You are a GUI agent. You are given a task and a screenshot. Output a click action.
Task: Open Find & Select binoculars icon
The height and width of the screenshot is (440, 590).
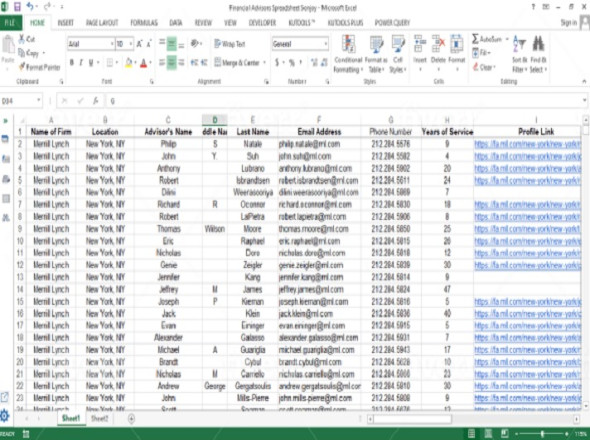pos(538,44)
